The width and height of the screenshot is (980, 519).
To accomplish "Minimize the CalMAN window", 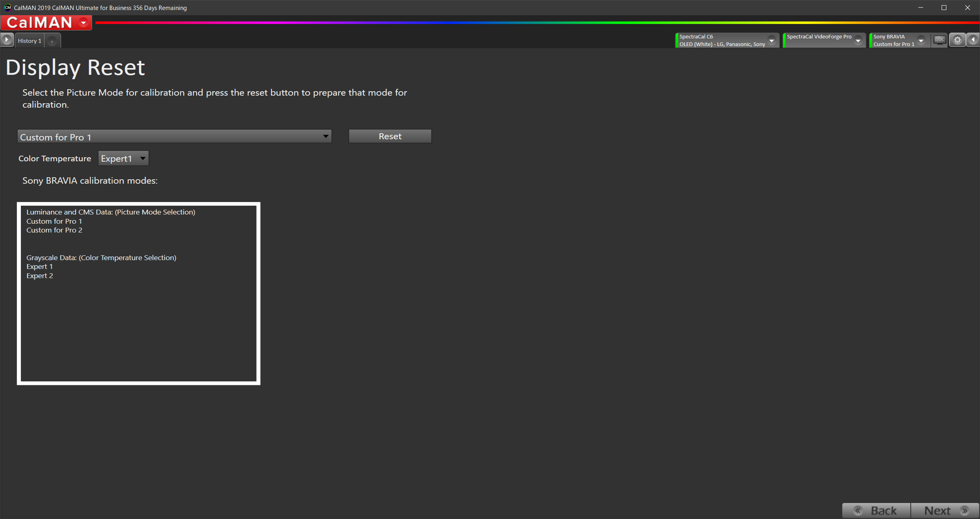I will click(x=921, y=8).
